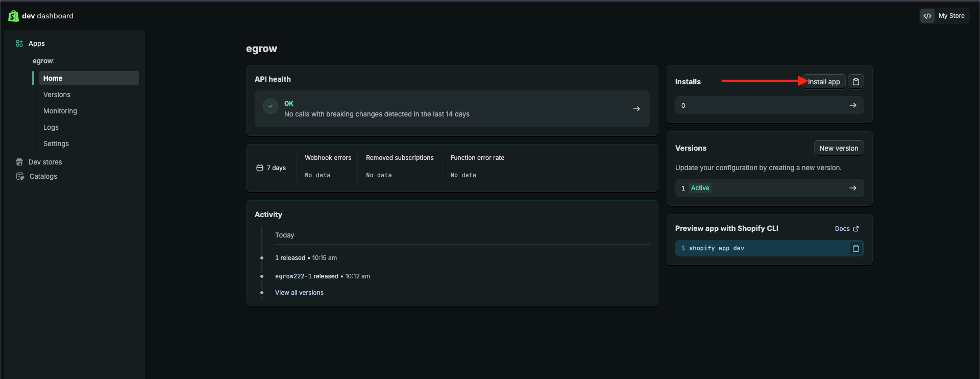Open the 7 days date range selector
Viewport: 980px width, 379px height.
(x=272, y=168)
